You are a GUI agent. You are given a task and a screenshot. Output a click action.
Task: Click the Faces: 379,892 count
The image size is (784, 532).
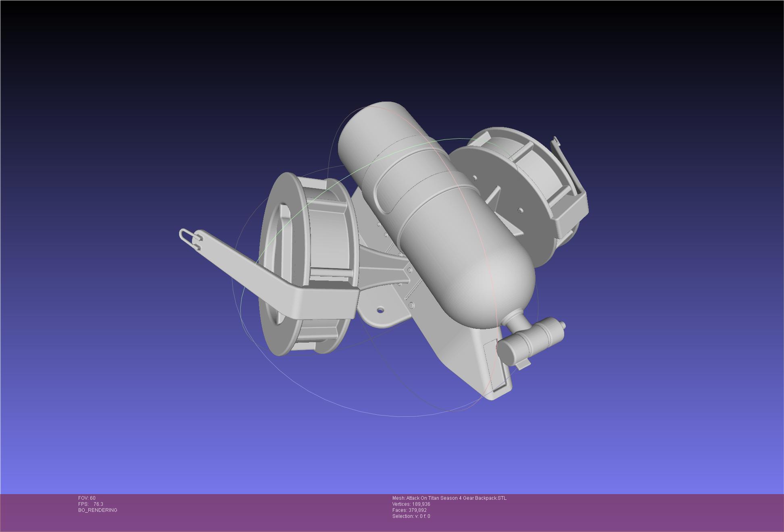coord(409,510)
